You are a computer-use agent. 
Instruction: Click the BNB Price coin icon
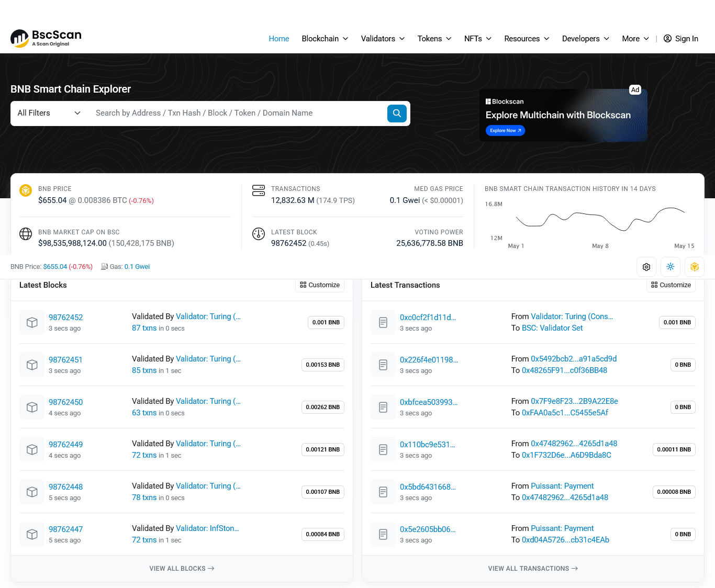point(26,190)
